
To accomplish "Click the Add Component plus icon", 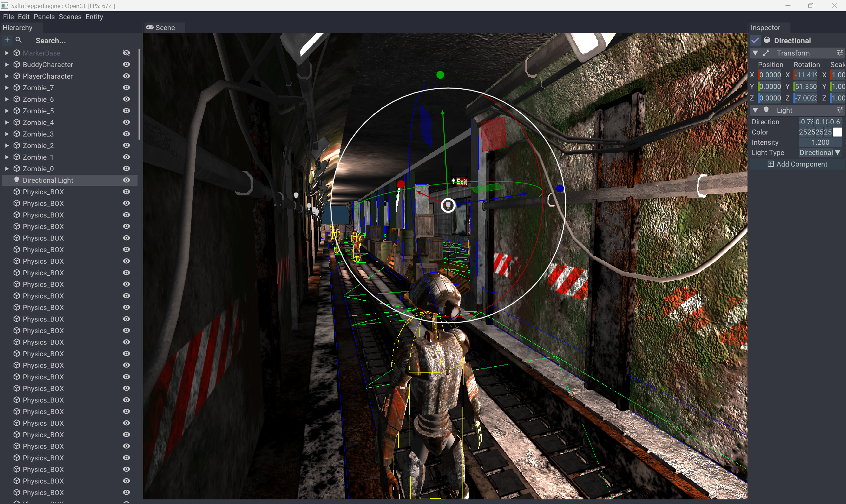I will (771, 164).
